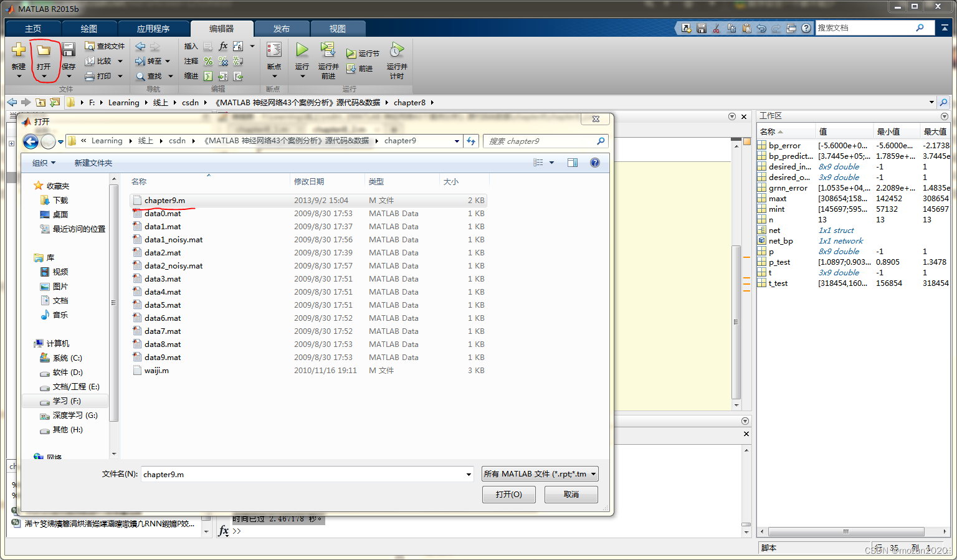Click the Comment percent icon
The image size is (957, 560).
pos(208,61)
